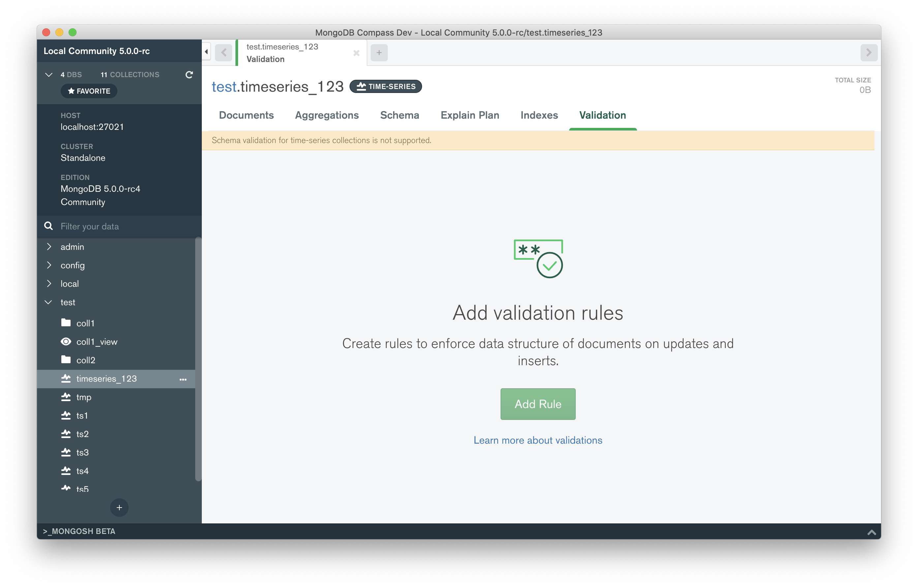Image resolution: width=918 pixels, height=588 pixels.
Task: Collapse the test database tree
Action: 48,302
